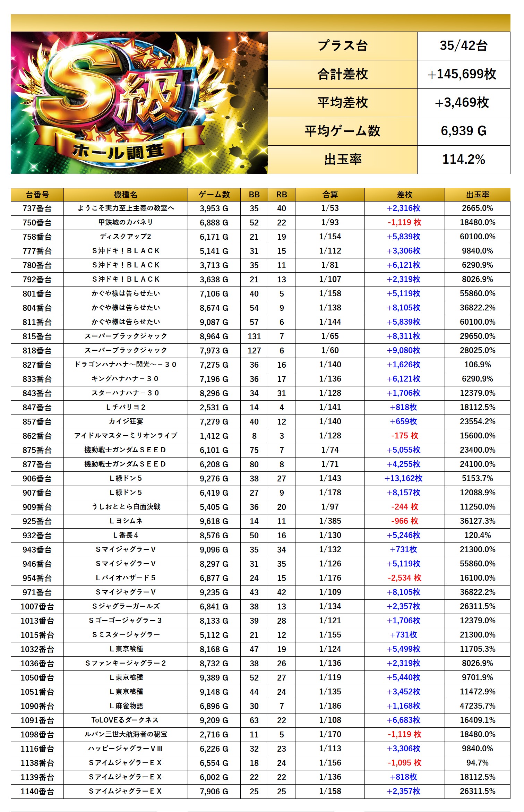Select the ハッピージャグラーＶⅢ machine name
This screenshot has width=524, height=812.
126,749
